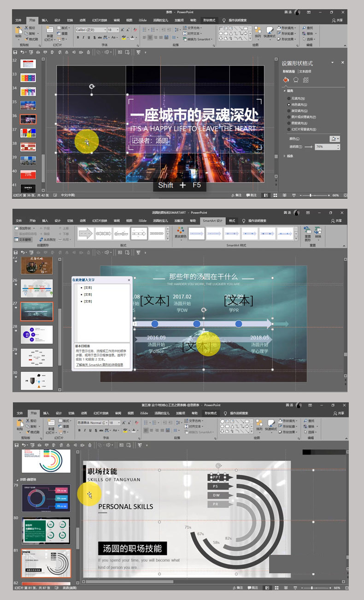364x600 pixels.
Task: Click the 更改颜色 (Change Colors) icon
Action: pyautogui.click(x=180, y=232)
